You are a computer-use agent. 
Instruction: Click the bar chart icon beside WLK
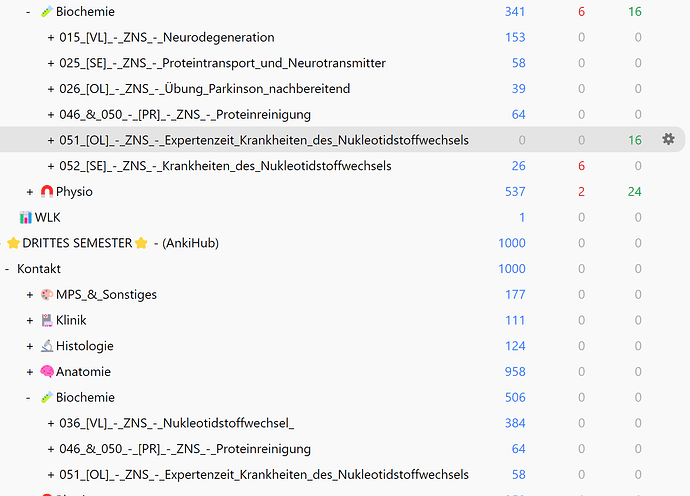click(26, 217)
